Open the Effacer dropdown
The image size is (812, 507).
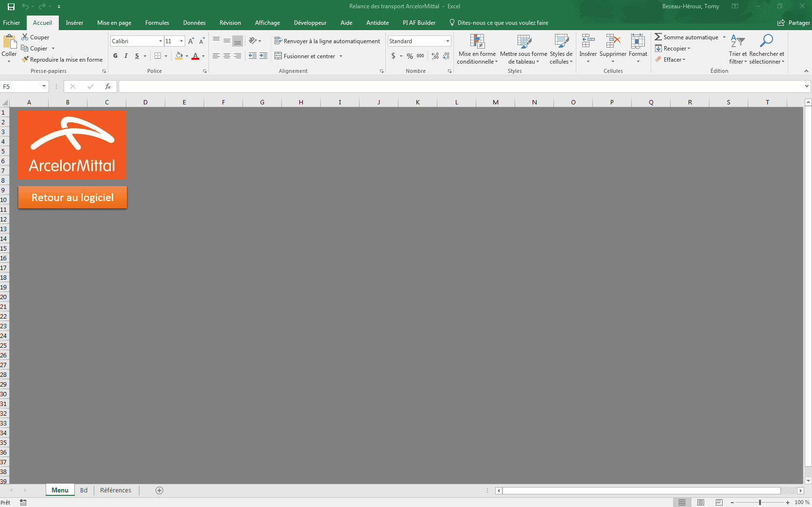(x=670, y=60)
